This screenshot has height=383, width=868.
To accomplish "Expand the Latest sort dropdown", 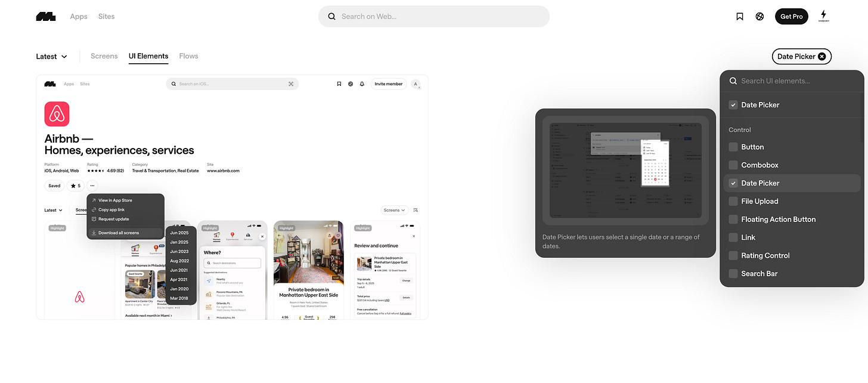I will coord(51,57).
